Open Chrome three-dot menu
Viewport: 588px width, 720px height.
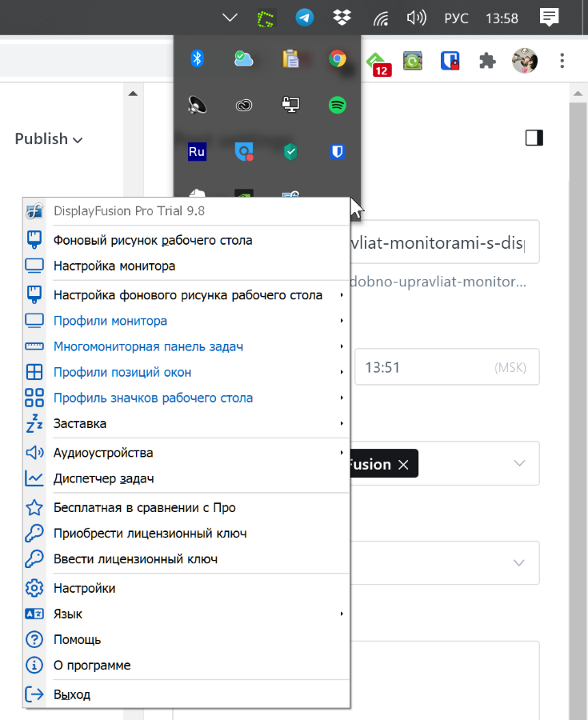point(562,61)
